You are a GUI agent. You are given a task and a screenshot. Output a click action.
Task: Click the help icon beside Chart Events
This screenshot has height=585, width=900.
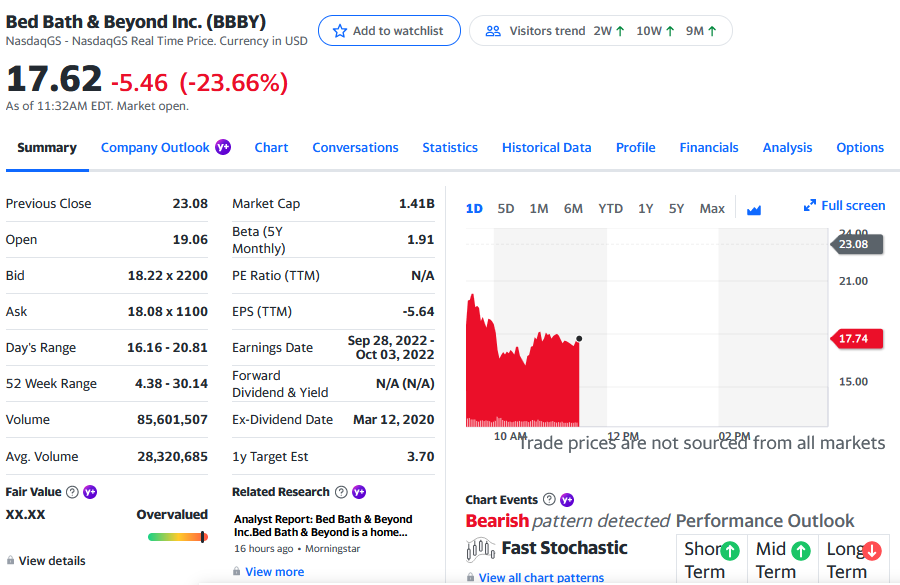[549, 499]
